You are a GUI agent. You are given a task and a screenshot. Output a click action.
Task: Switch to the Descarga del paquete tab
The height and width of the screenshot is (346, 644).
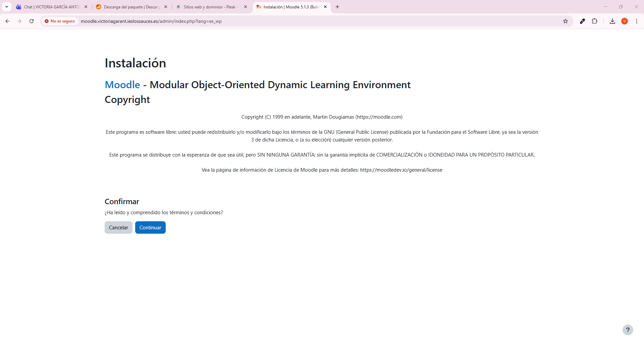point(131,7)
